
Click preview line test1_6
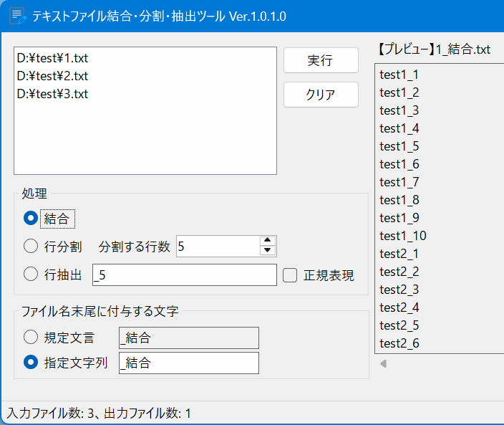(399, 164)
